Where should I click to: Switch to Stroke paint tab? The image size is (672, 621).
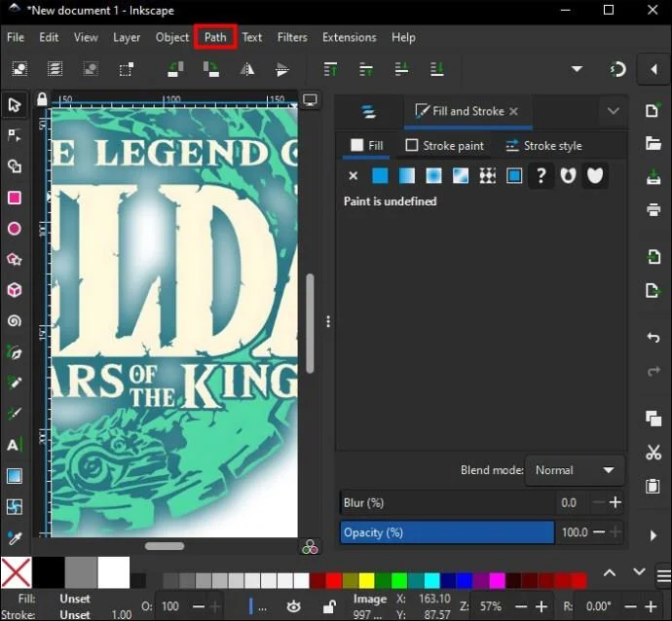(x=444, y=146)
